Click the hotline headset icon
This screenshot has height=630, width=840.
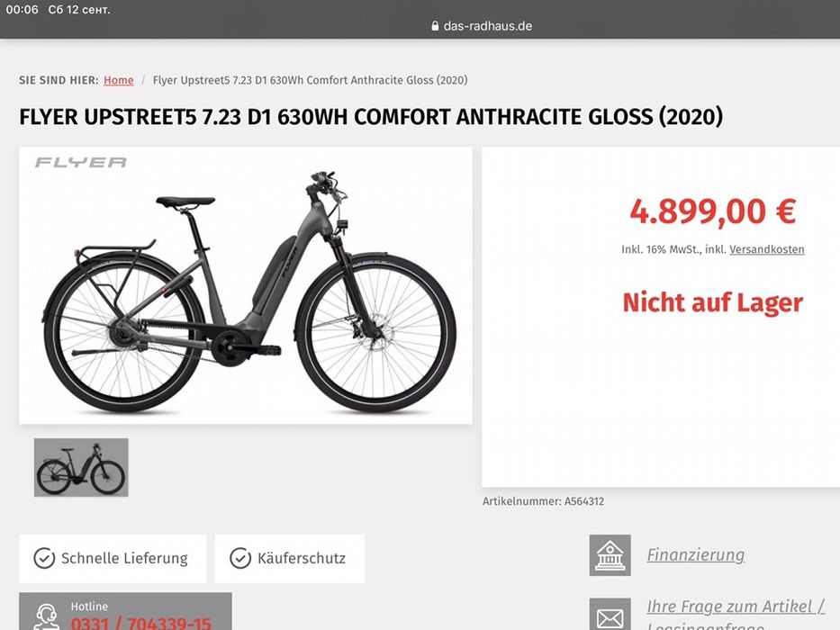[x=47, y=617]
